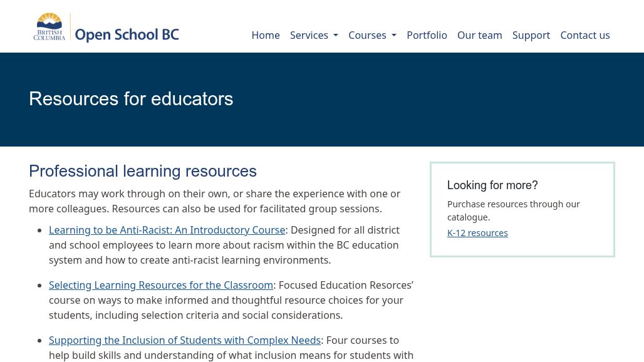Follow the Selecting Learning Resources link
This screenshot has height=362, width=644.
pos(160,285)
